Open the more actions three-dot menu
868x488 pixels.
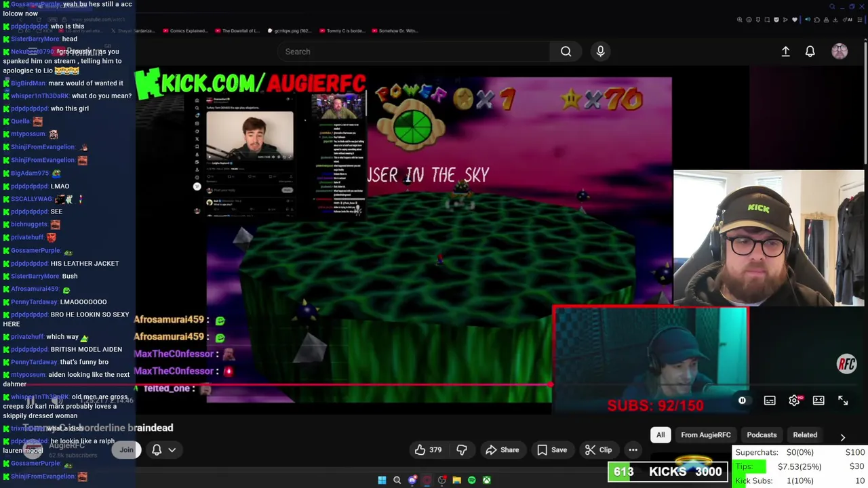pyautogui.click(x=633, y=450)
